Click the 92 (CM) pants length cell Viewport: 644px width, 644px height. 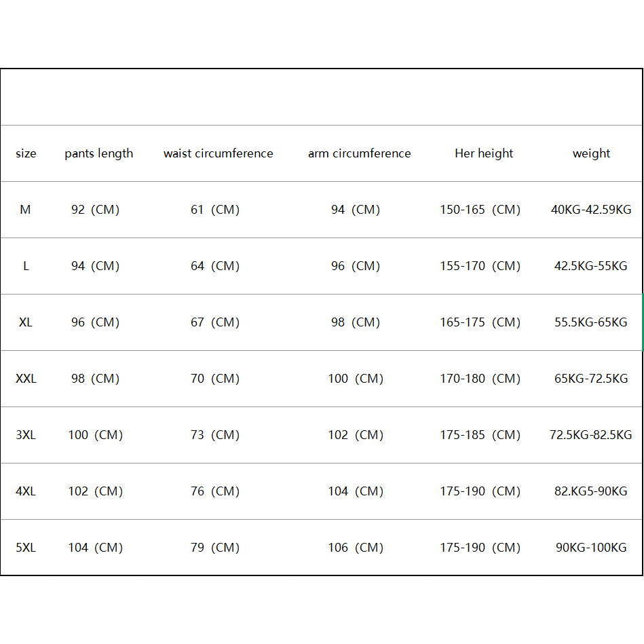pos(95,210)
